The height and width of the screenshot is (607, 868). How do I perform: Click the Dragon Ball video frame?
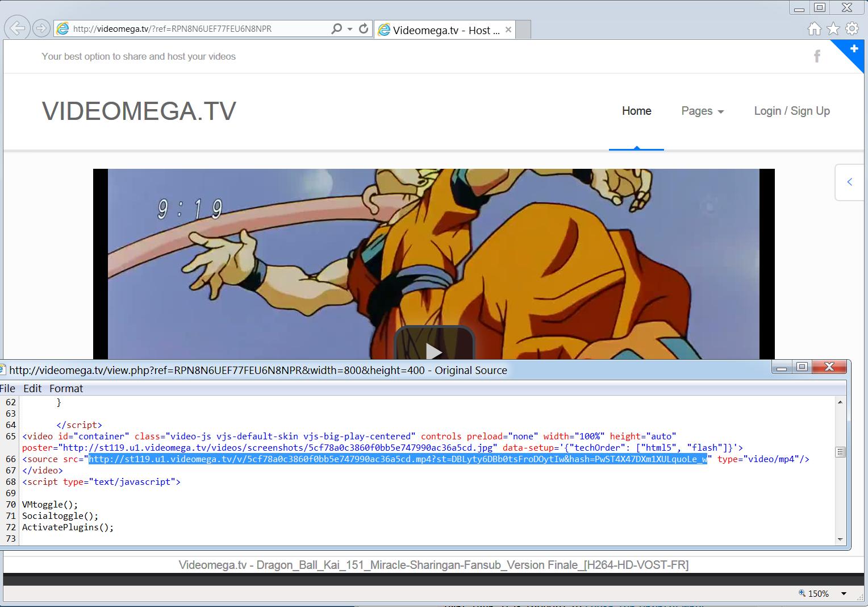(x=433, y=264)
